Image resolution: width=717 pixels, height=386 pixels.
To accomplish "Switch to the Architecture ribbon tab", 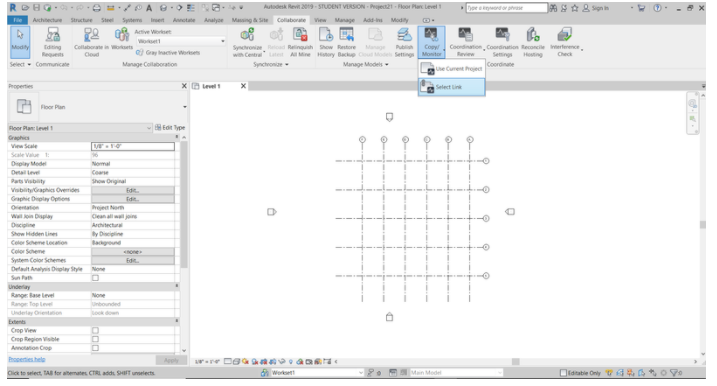I will pos(47,20).
